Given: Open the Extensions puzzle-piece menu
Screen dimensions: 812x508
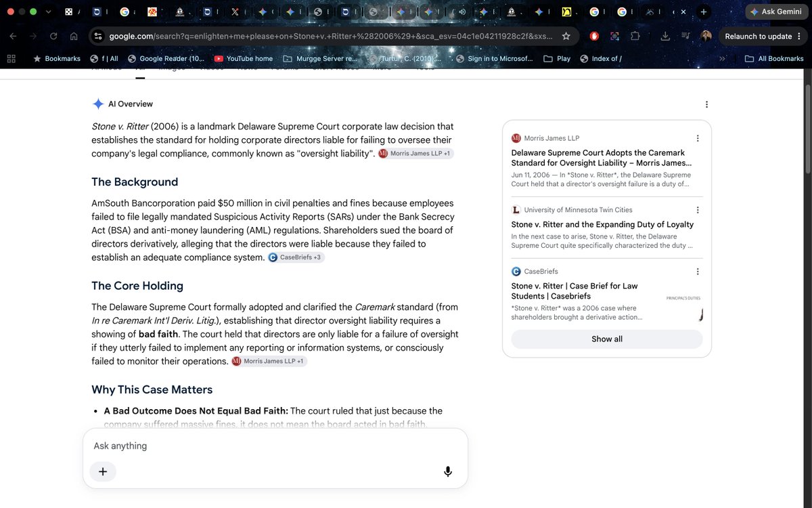Looking at the screenshot, I should tap(635, 37).
